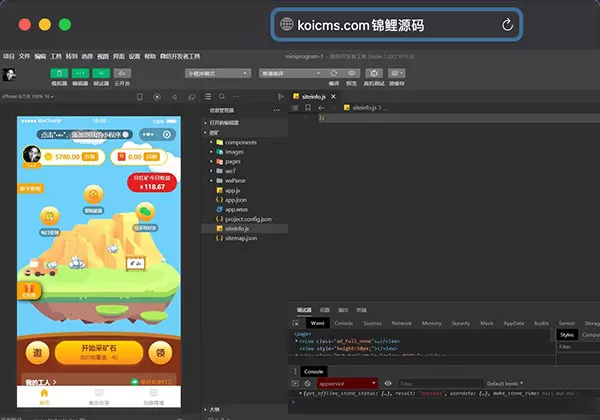This screenshot has height=420, width=600.
Task: Open 真机调试 remote debug icon
Action: tap(374, 73)
